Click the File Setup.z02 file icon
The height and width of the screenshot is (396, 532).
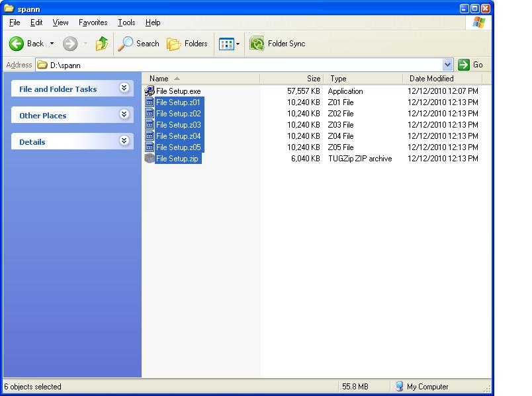pos(150,113)
